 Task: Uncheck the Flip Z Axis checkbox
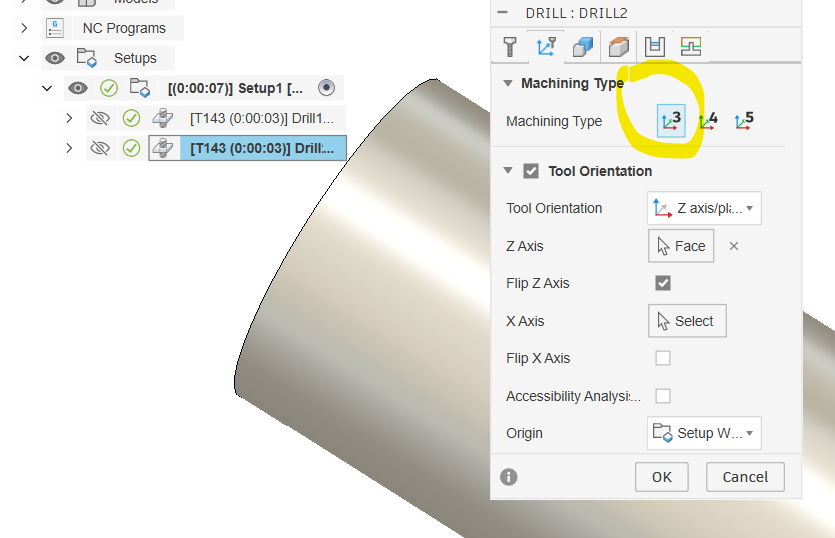coord(662,283)
